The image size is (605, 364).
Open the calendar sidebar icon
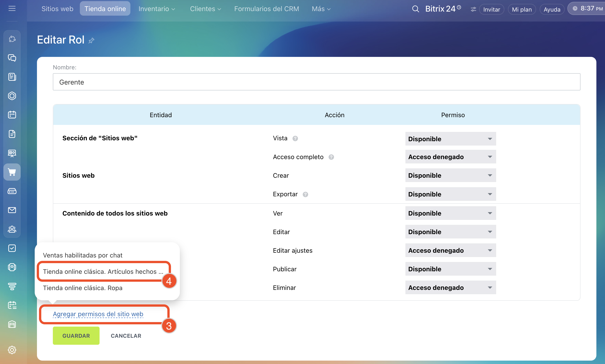[12, 114]
